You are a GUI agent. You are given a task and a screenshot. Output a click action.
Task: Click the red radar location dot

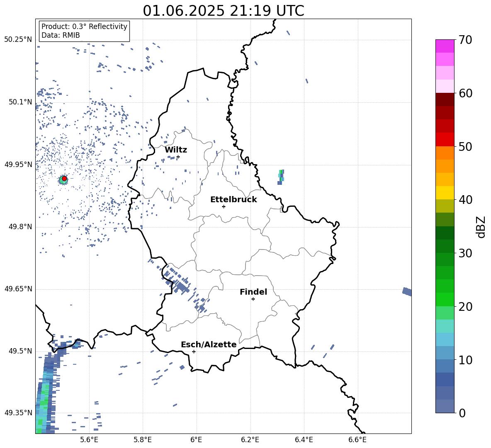coord(64,179)
